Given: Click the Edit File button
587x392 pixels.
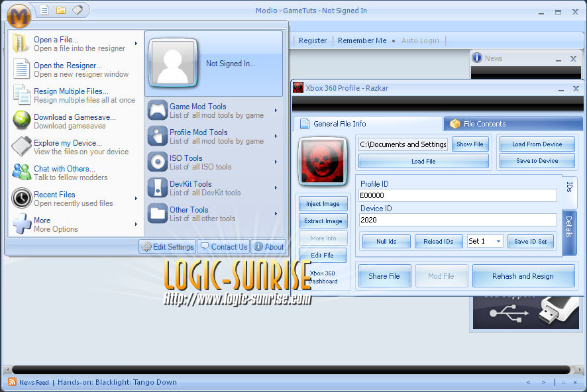Looking at the screenshot, I should pyautogui.click(x=323, y=256).
